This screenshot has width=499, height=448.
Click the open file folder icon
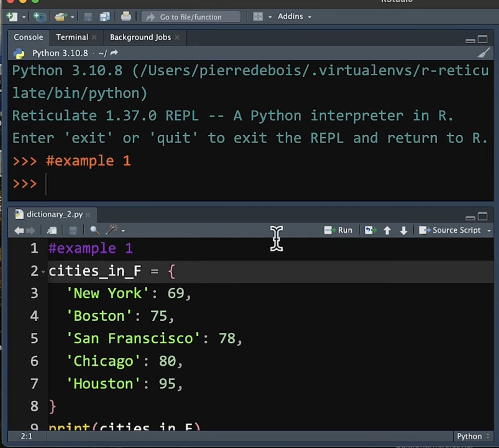coord(60,17)
